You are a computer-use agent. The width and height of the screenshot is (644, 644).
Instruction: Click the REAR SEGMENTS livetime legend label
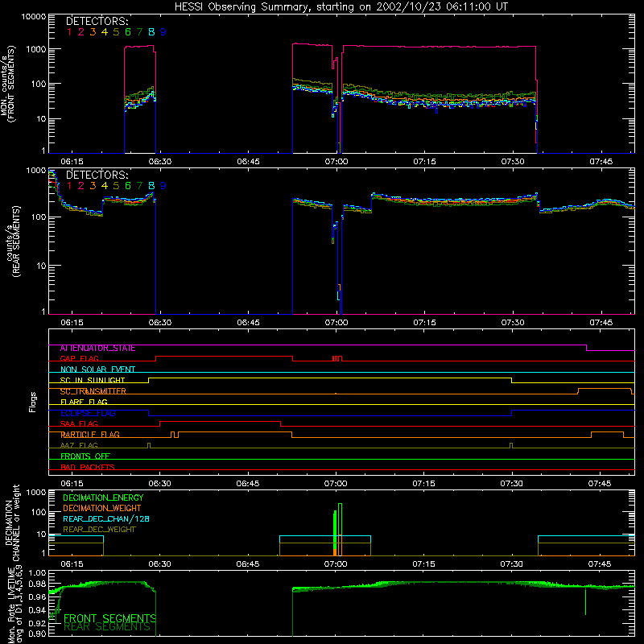107,627
